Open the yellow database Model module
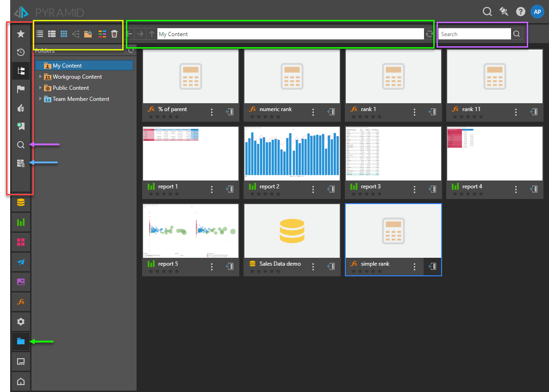 pyautogui.click(x=20, y=203)
